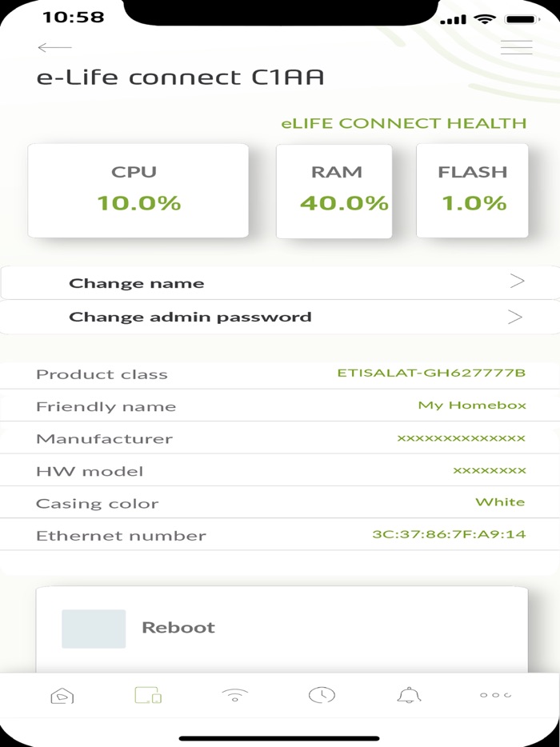Select the CPU usage card
The height and width of the screenshot is (747, 560).
[138, 190]
